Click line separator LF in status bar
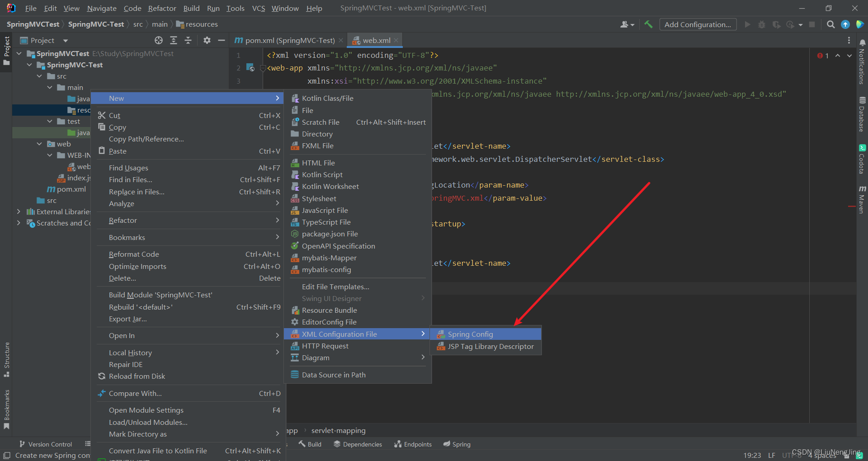 [772, 455]
